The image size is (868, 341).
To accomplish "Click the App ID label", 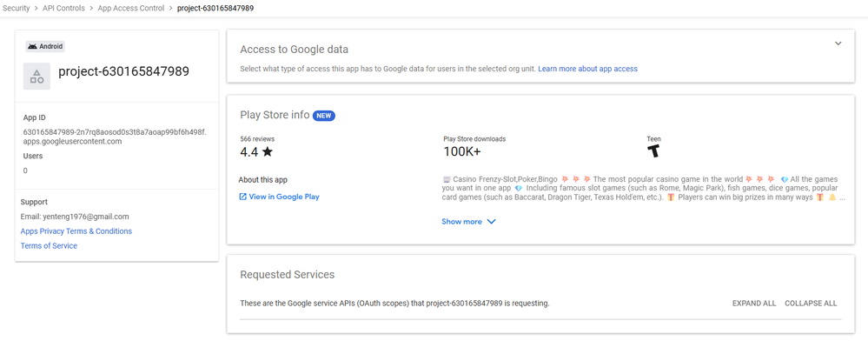I will tap(35, 118).
